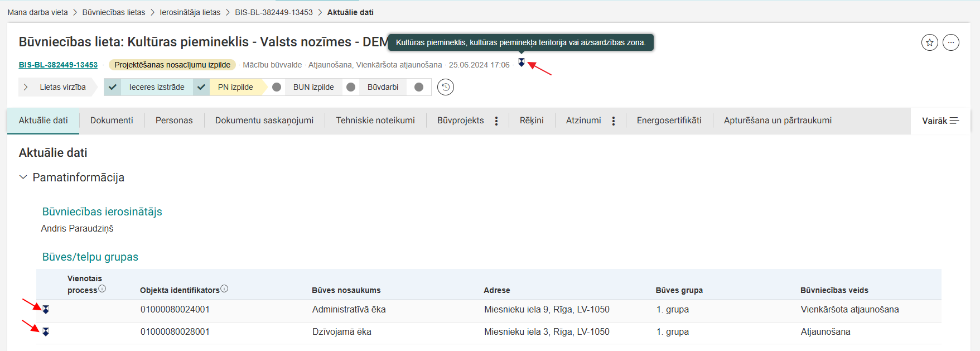The width and height of the screenshot is (980, 351).
Task: Select the Būvdarbi stage step
Action: point(383,87)
